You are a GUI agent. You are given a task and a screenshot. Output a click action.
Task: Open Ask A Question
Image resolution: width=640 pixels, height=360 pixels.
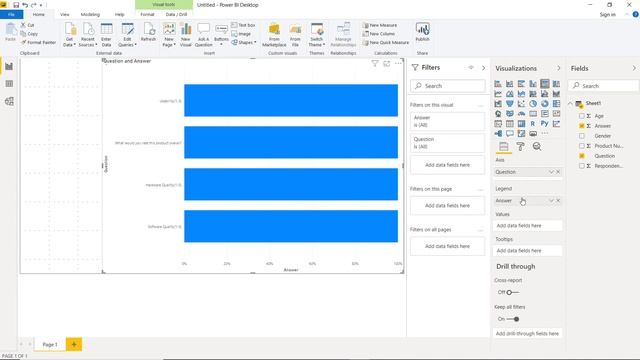point(203,35)
